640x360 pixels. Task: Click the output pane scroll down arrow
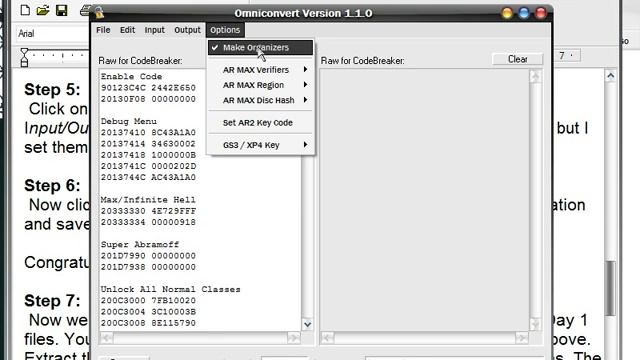click(x=536, y=324)
